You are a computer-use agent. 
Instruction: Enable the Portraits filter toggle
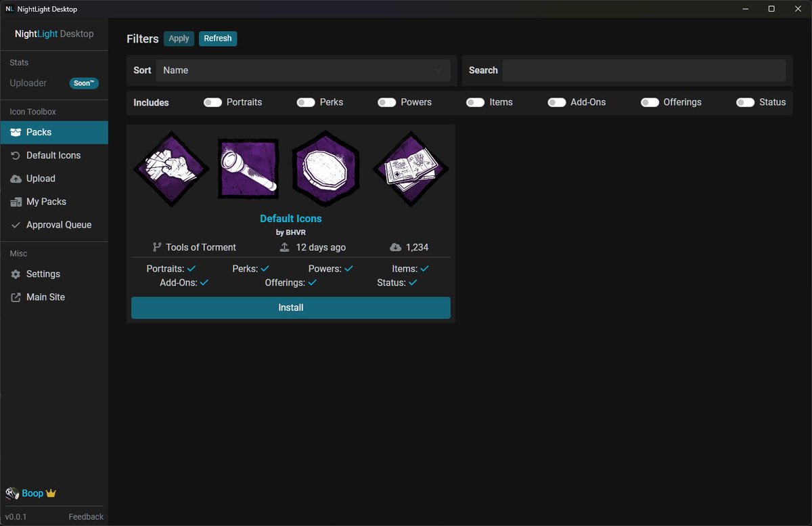coord(212,102)
